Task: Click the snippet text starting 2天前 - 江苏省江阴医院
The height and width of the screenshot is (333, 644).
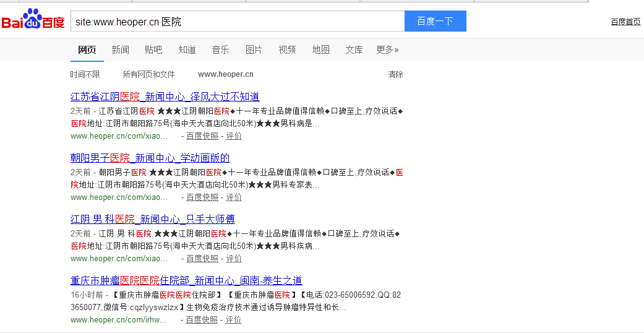Action: pos(236,117)
